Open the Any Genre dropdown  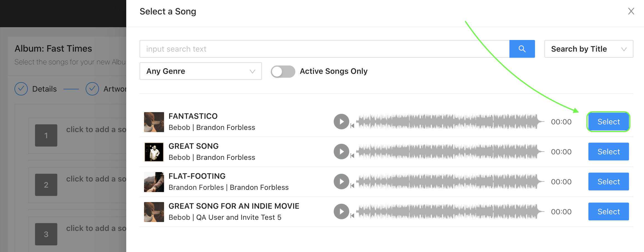(x=200, y=71)
